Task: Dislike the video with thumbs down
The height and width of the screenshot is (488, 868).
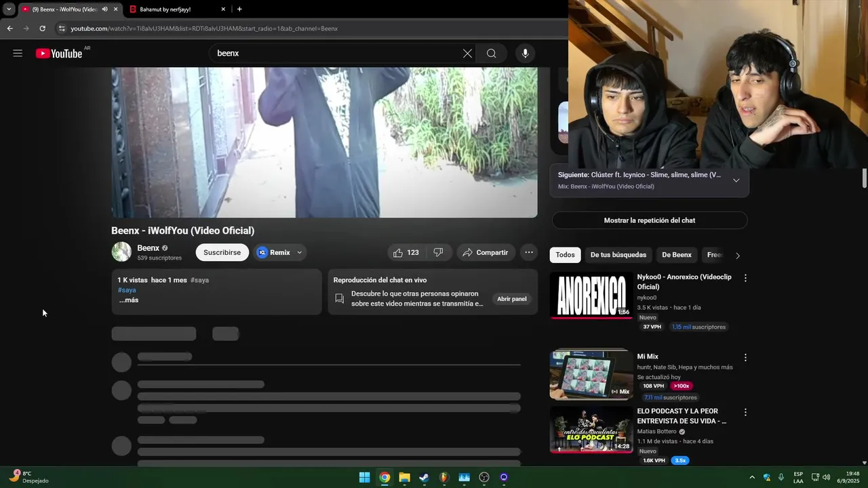Action: tap(438, 253)
